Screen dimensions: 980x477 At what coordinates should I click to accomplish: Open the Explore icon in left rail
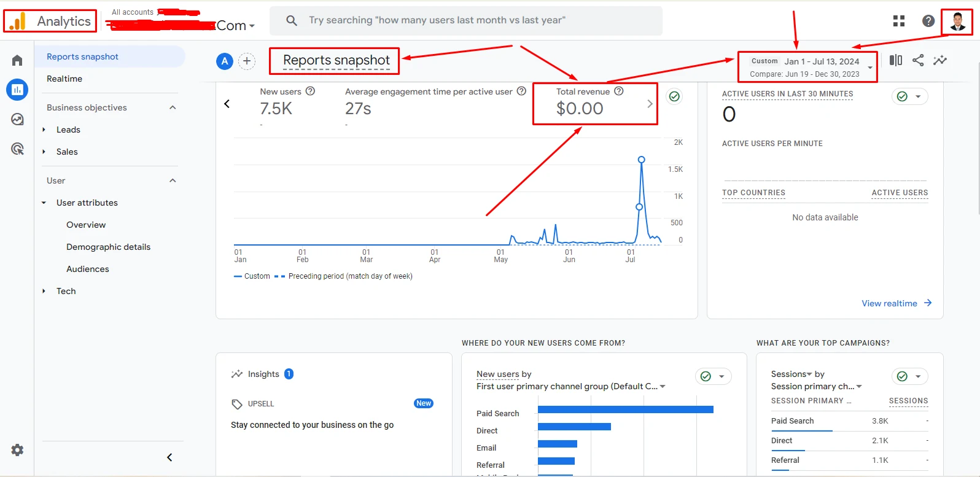click(x=17, y=119)
